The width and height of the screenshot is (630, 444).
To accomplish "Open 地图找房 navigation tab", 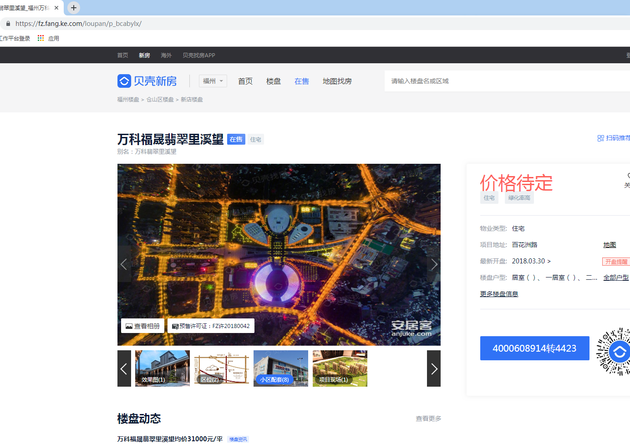I will click(x=337, y=81).
